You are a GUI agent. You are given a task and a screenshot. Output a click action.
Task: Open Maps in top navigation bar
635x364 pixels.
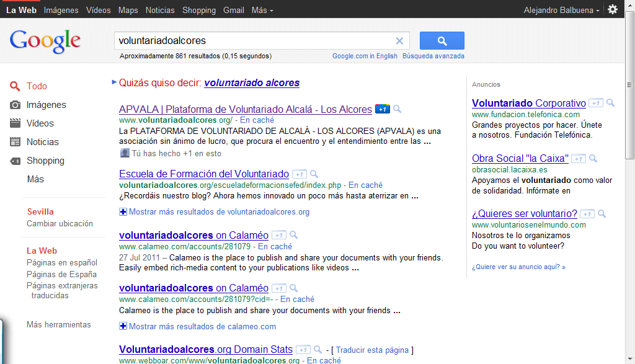coord(128,10)
